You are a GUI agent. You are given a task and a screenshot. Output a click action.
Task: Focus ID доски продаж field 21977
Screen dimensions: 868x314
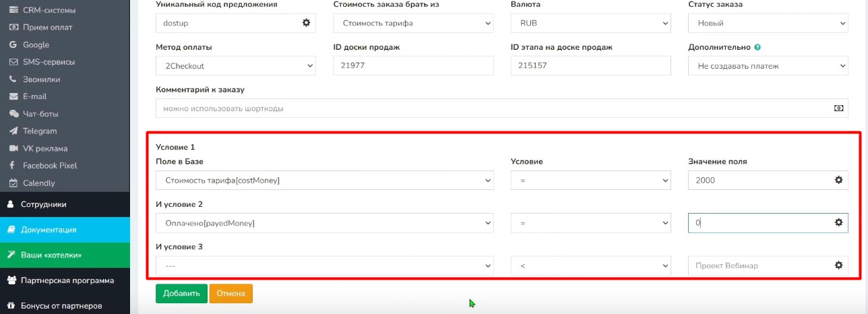pyautogui.click(x=414, y=66)
